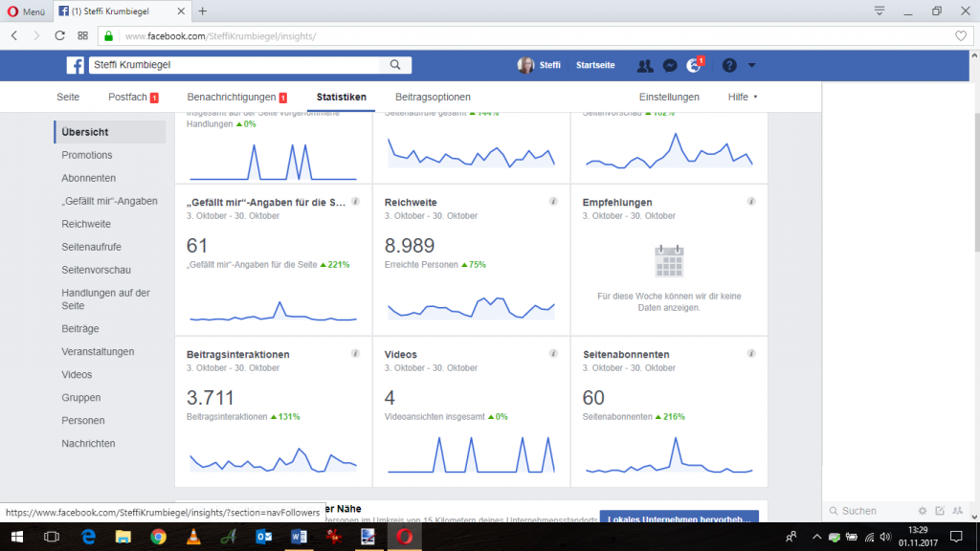Click info icon on Videos card
This screenshot has width=980, height=551.
click(553, 354)
